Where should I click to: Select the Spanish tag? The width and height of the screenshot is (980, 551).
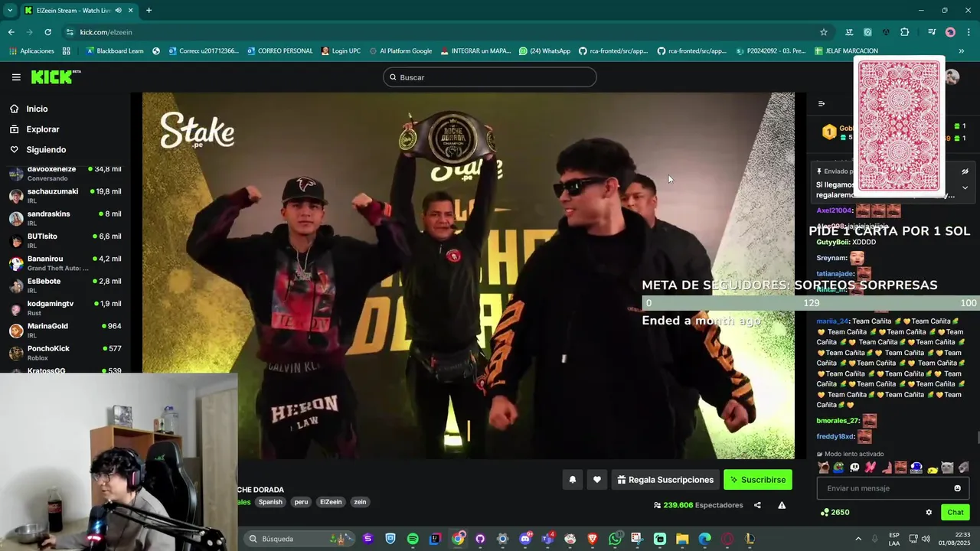click(270, 502)
